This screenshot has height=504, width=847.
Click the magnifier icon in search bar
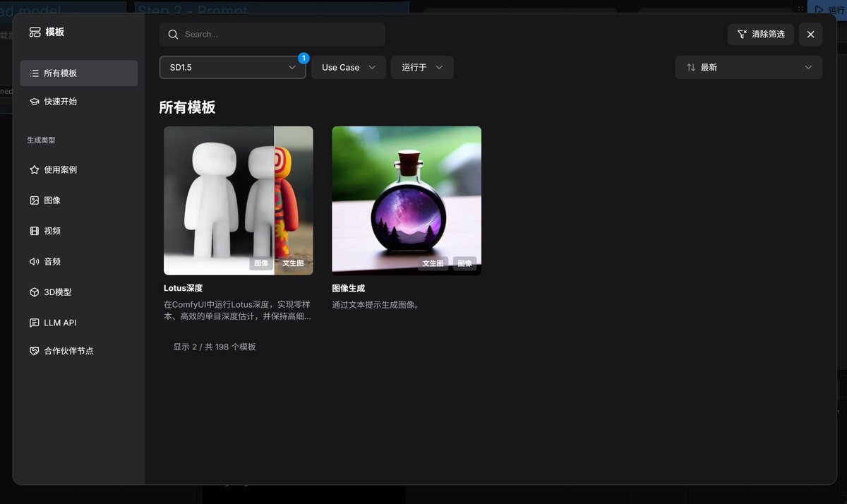tap(173, 35)
